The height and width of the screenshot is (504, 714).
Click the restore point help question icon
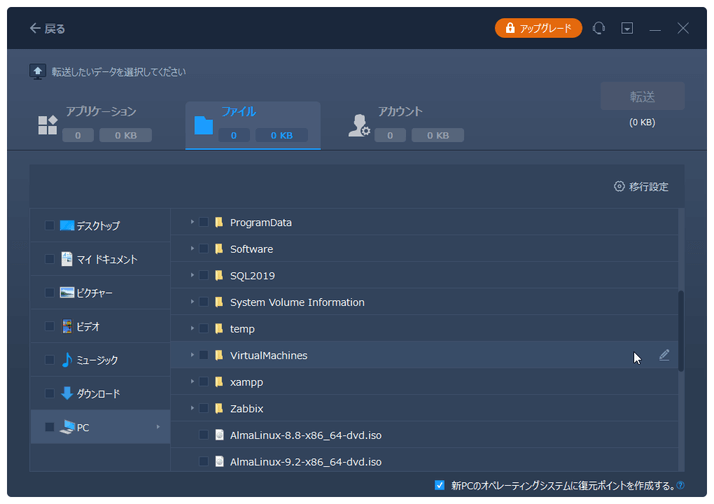pos(680,486)
